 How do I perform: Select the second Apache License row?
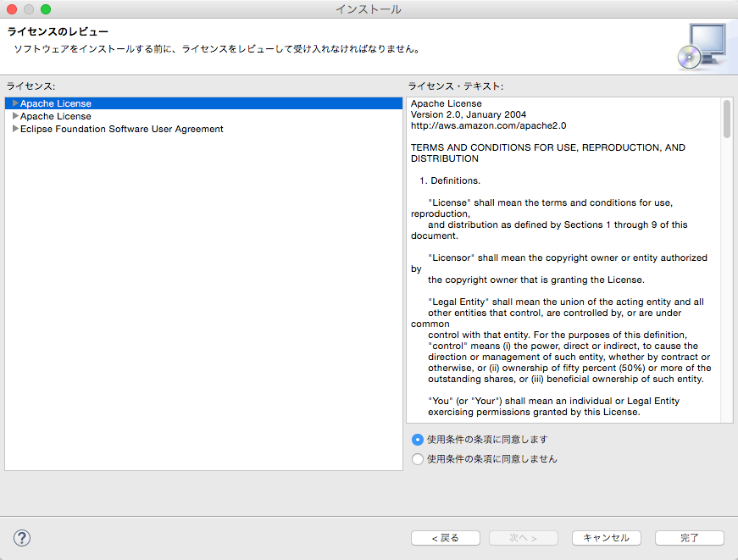click(x=204, y=116)
